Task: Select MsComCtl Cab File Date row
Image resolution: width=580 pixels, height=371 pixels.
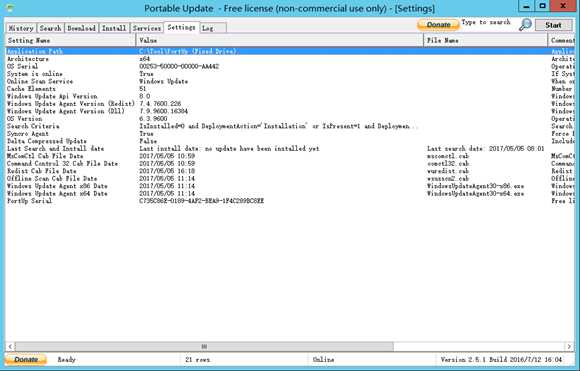Action: [290, 156]
